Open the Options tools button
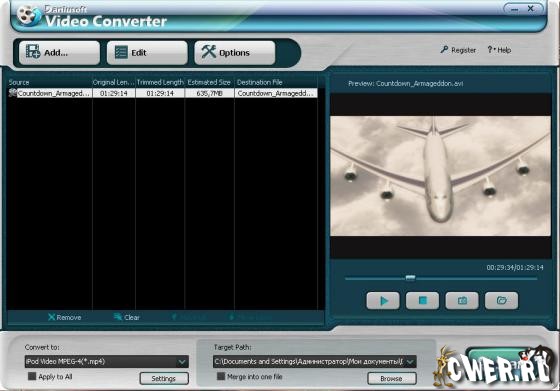Screen dimensions: 560x391 [235, 53]
